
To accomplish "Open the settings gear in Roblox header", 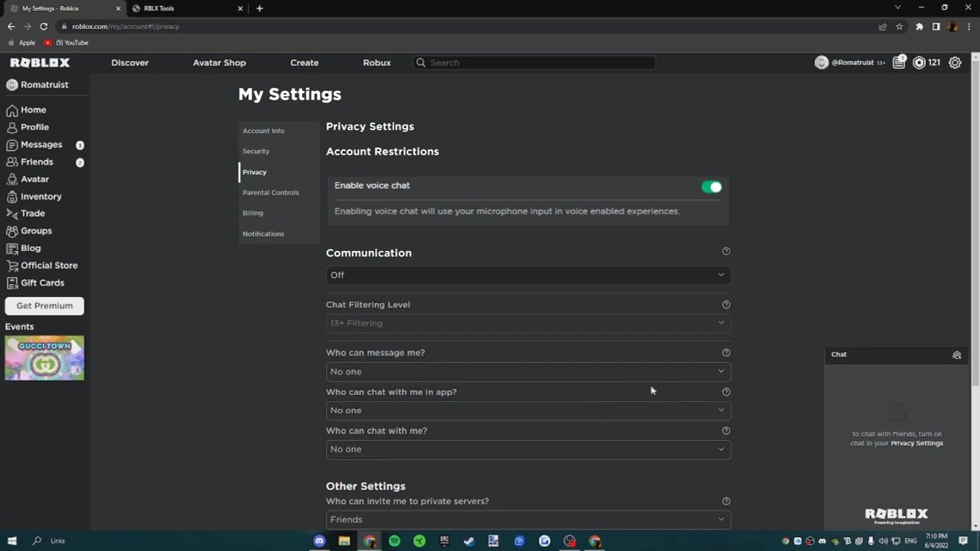I will click(x=955, y=63).
